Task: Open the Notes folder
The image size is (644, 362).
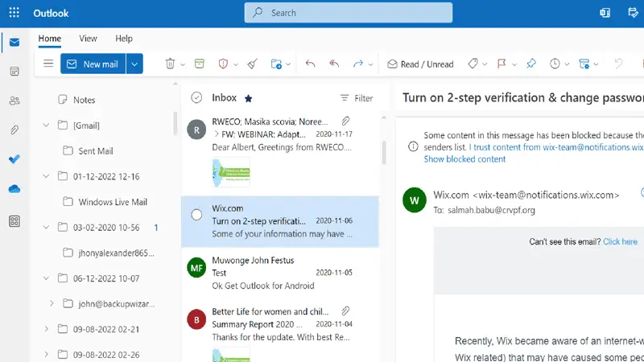Action: pyautogui.click(x=85, y=100)
